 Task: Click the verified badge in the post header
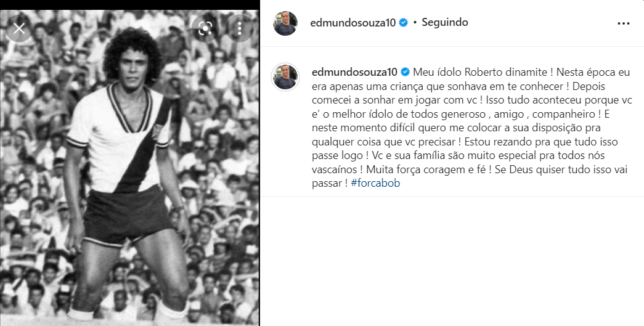(403, 23)
